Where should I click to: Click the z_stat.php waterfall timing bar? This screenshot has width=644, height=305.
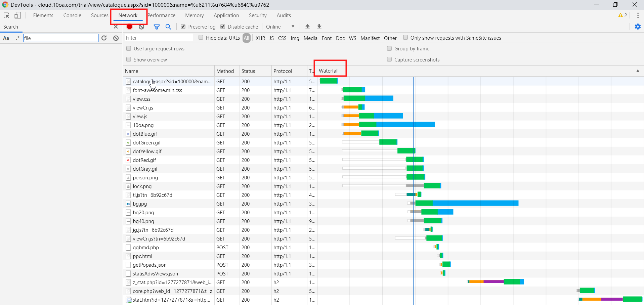[x=496, y=282]
